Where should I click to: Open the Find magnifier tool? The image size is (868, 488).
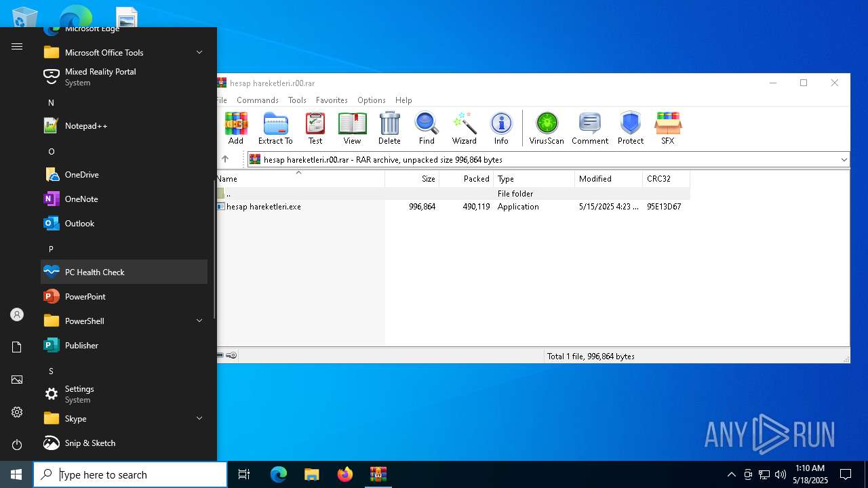427,129
